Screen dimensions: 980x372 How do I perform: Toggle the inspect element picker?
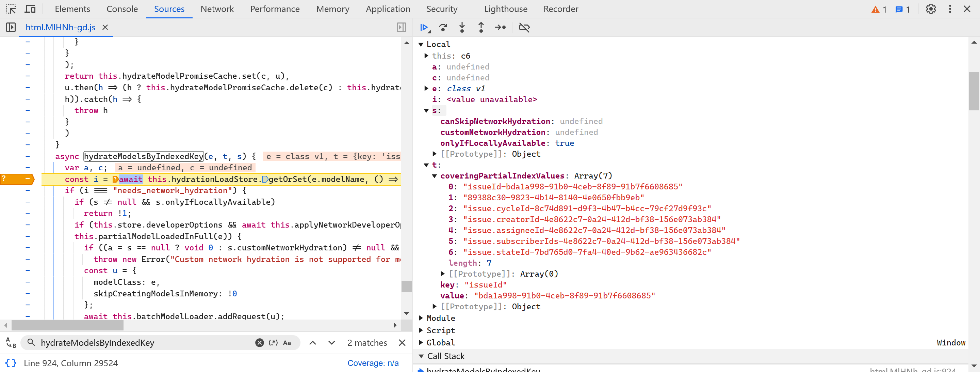(11, 9)
